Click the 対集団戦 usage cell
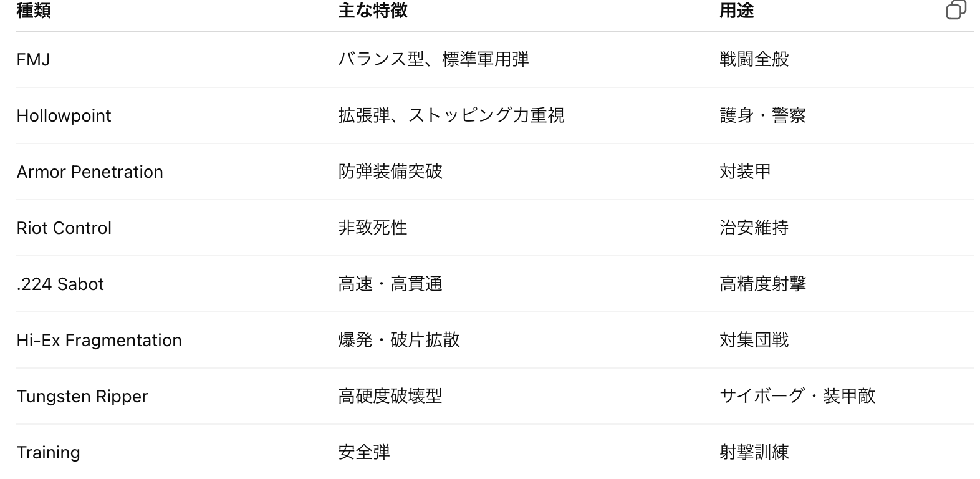980x479 pixels. click(x=754, y=341)
